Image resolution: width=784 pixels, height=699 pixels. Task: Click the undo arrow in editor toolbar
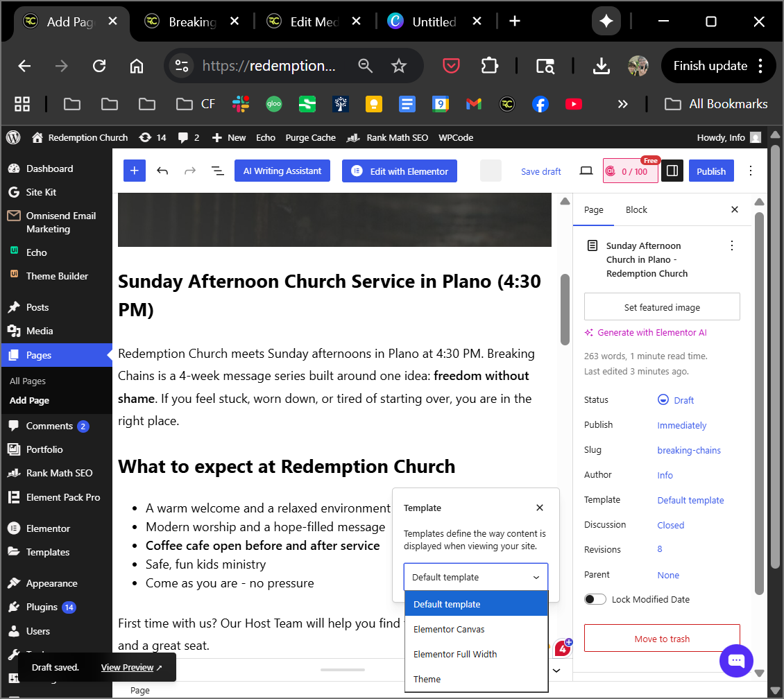[162, 171]
